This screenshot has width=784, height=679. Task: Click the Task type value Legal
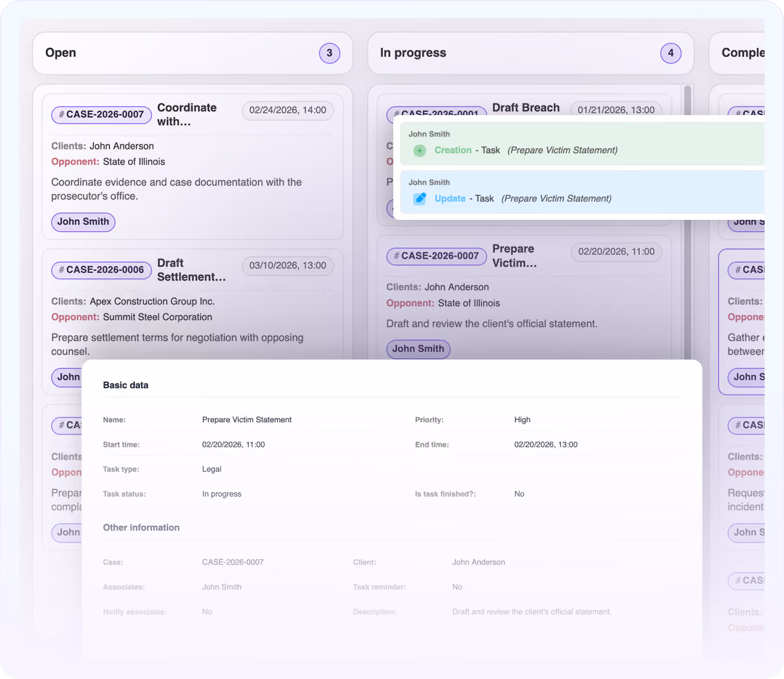pos(212,469)
